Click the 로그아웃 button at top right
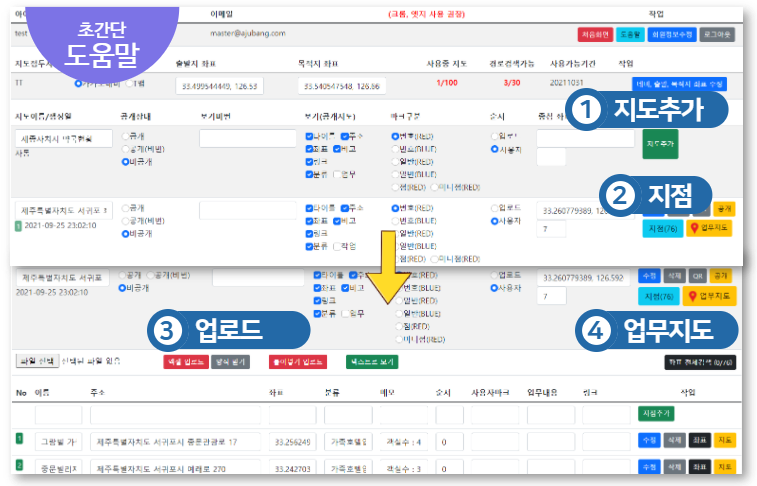The image size is (757, 486). click(x=716, y=34)
